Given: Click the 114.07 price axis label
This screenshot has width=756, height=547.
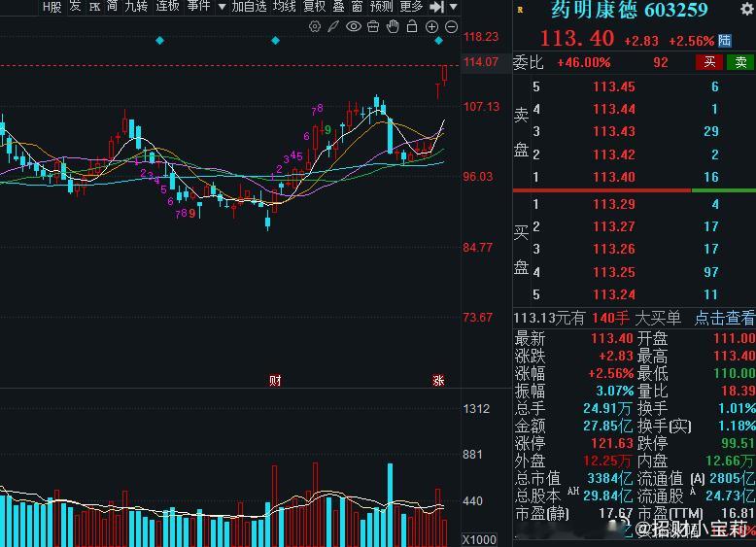Looking at the screenshot, I should click(480, 61).
